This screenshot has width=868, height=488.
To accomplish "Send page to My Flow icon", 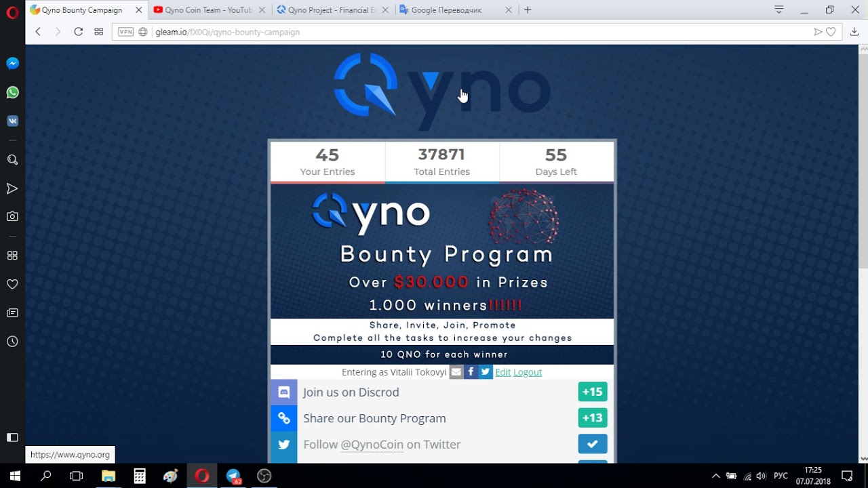I will click(818, 32).
